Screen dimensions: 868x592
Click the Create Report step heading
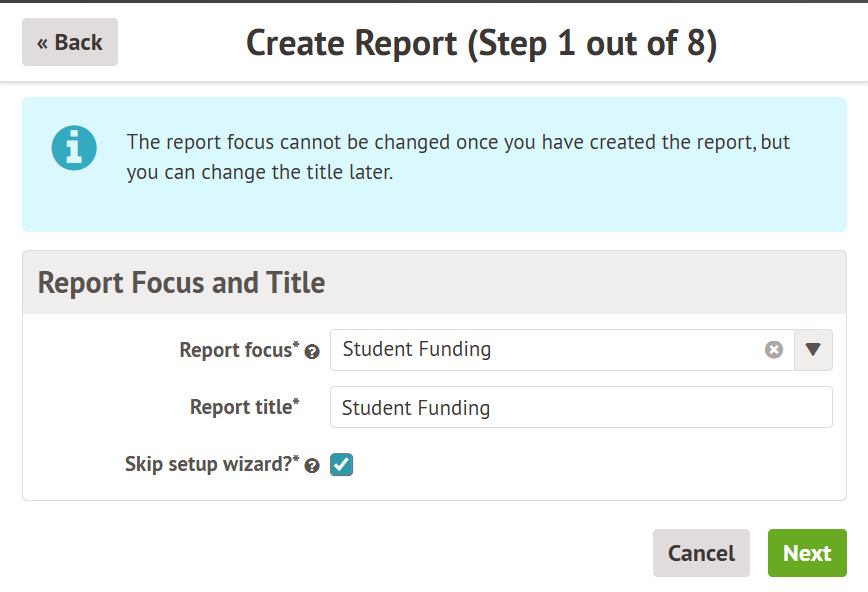(x=482, y=43)
